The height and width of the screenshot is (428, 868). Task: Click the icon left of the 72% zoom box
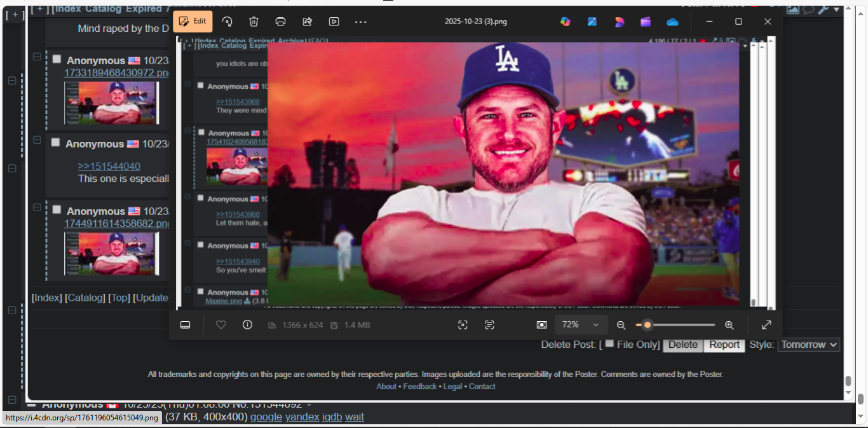[x=541, y=325]
